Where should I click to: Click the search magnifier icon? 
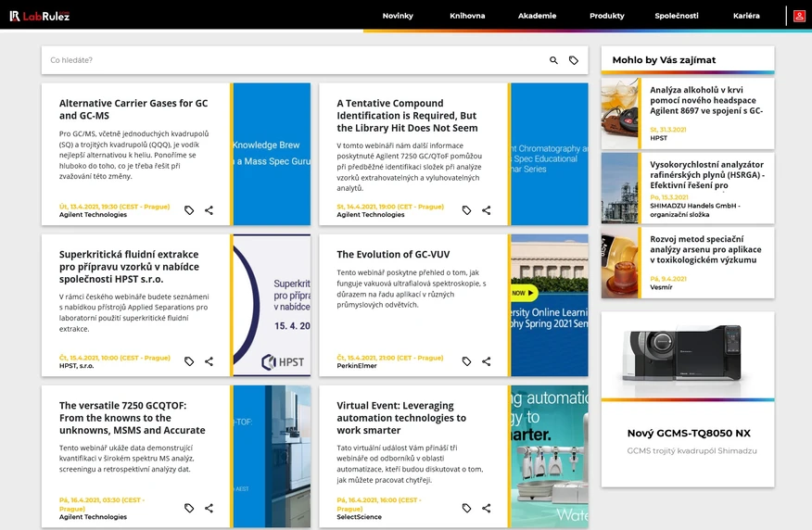coord(553,60)
